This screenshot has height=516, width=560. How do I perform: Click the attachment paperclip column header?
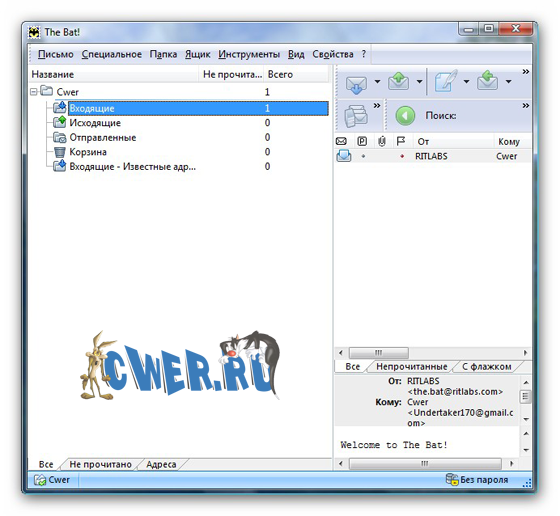[381, 141]
